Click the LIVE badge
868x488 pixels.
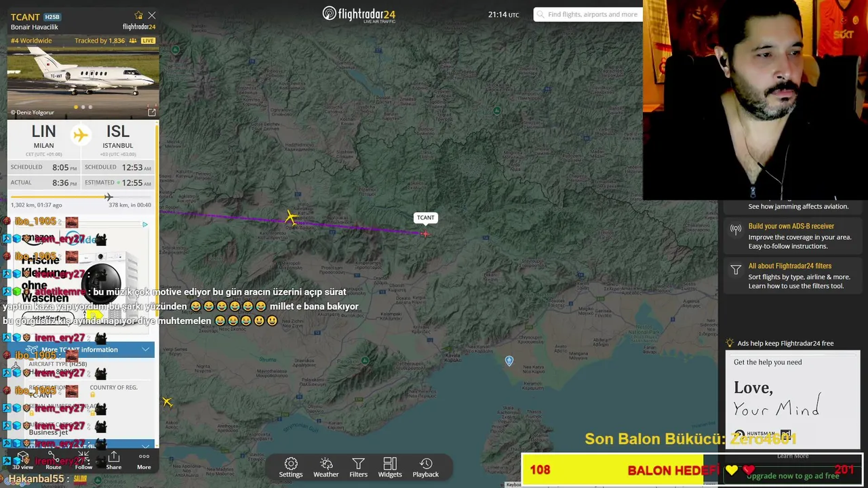point(148,41)
